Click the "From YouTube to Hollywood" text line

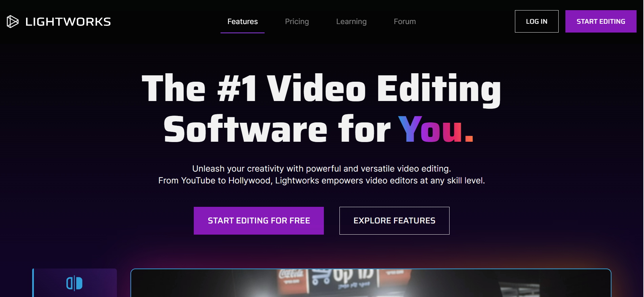(321, 180)
